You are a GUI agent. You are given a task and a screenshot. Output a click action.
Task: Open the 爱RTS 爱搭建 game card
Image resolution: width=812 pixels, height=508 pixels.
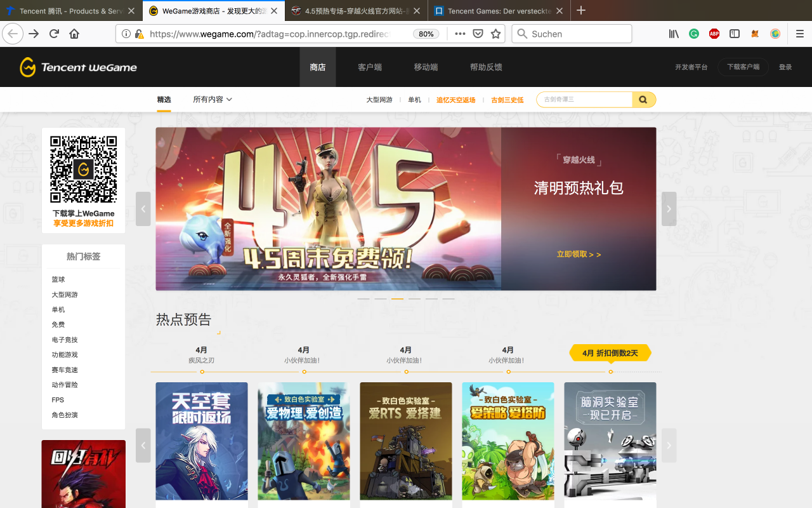[406, 441]
